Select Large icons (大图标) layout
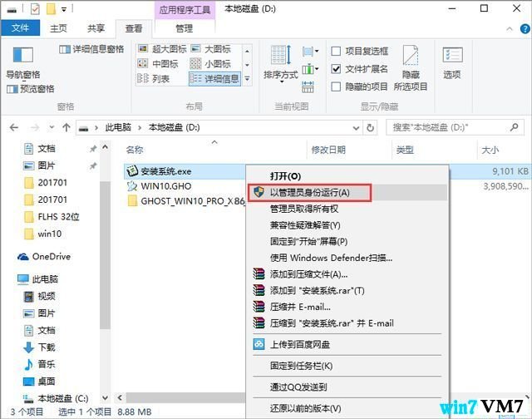The height and width of the screenshot is (419, 532). pyautogui.click(x=210, y=49)
